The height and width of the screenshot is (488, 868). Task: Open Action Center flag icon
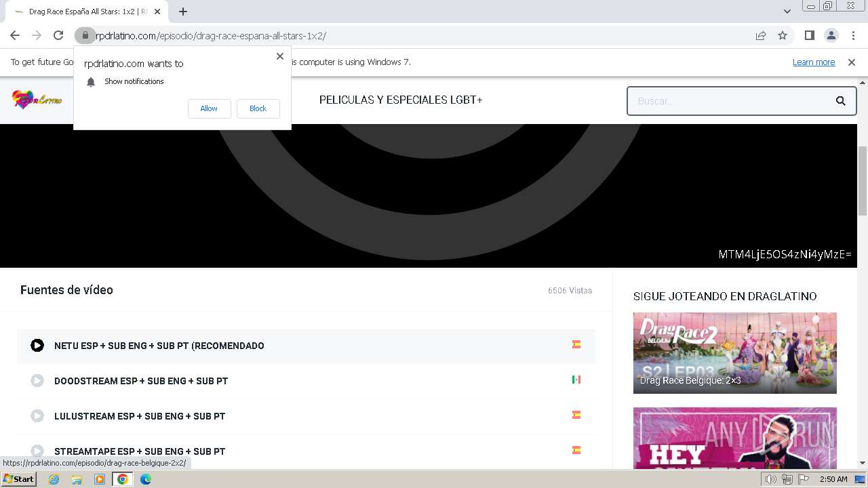[803, 479]
